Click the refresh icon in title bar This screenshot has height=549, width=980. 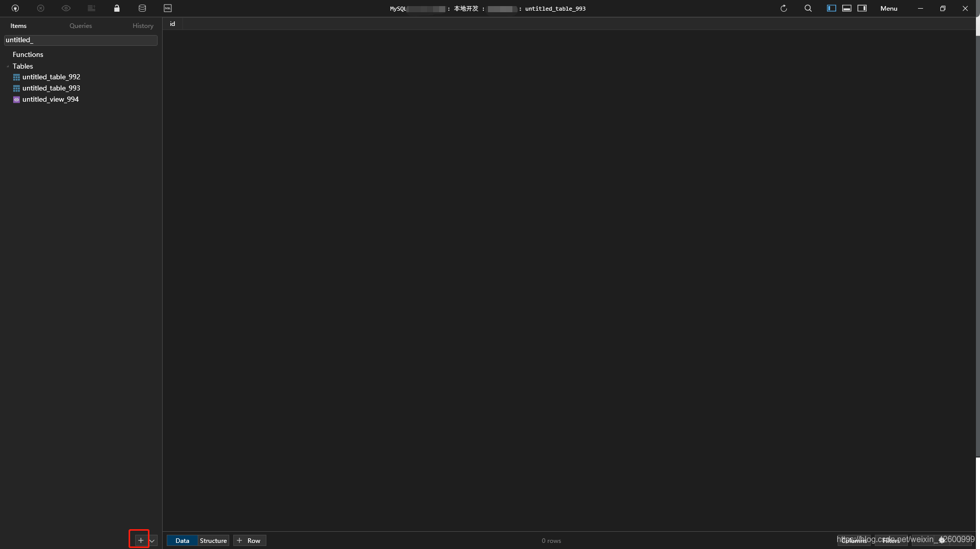784,8
